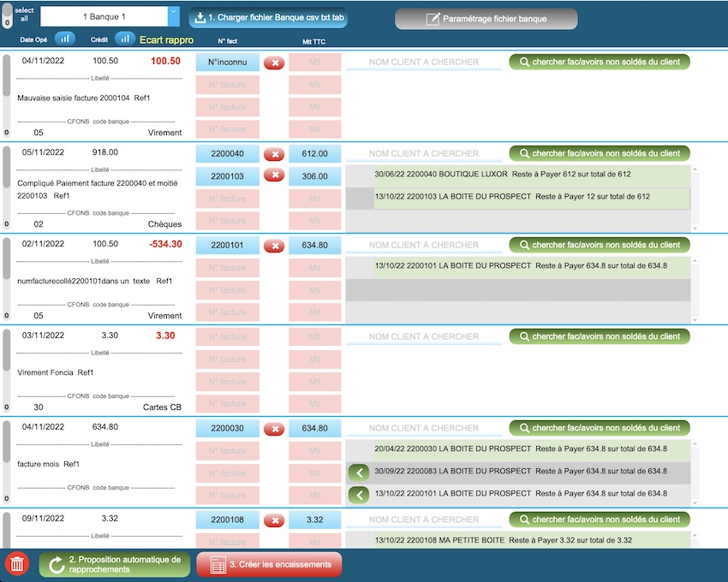Click 'Cartes CB' payment type label
Screen dimensions: 728x582
[x=162, y=407]
